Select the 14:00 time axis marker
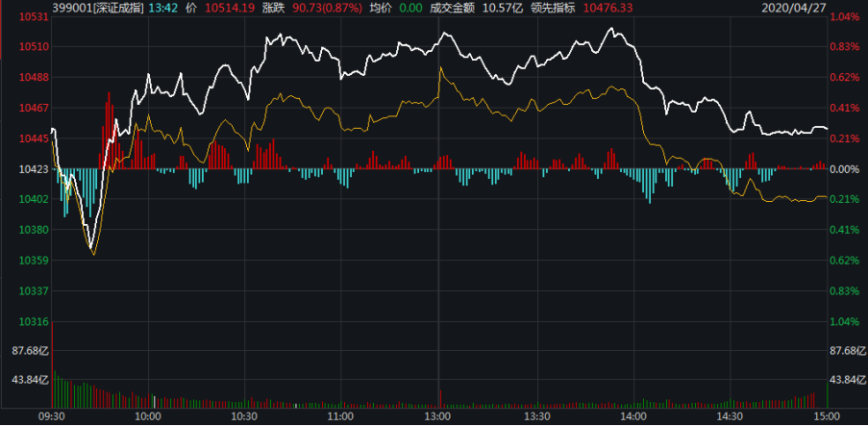The image size is (868, 426). click(632, 416)
